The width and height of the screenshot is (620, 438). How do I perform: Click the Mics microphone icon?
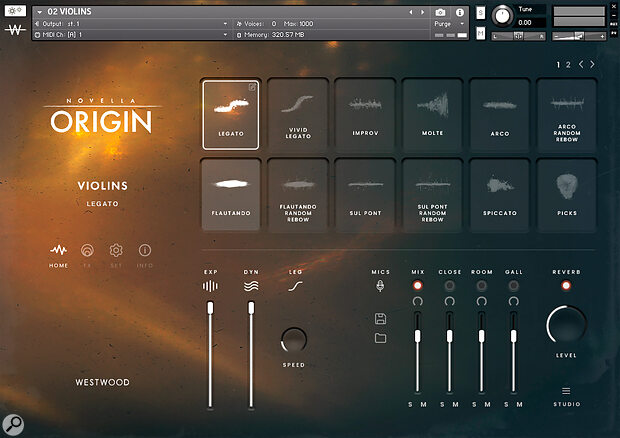tap(380, 286)
